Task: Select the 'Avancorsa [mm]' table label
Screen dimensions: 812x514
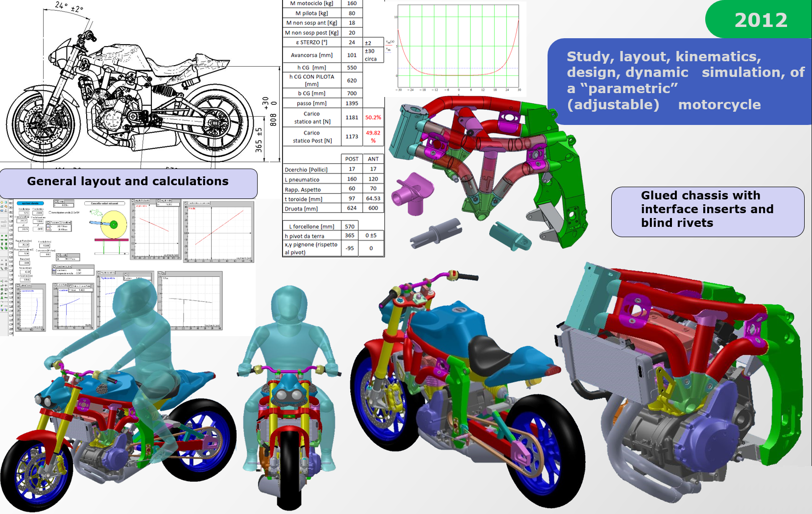Action: [311, 55]
